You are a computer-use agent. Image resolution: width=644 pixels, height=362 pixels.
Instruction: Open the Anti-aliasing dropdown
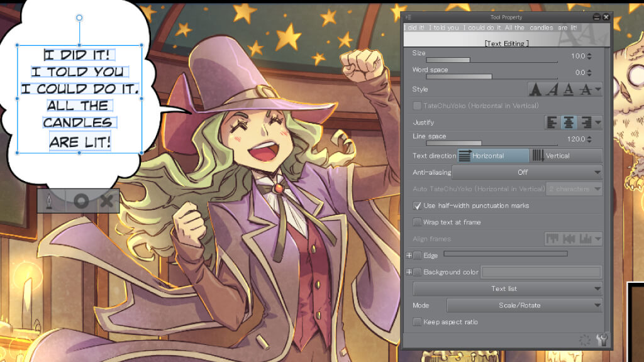(527, 172)
